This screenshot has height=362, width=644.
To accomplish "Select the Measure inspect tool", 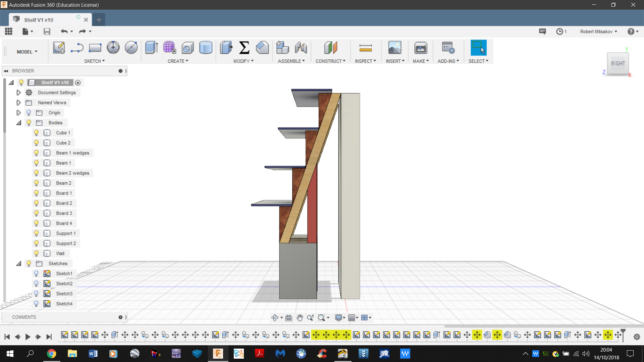I will (366, 48).
